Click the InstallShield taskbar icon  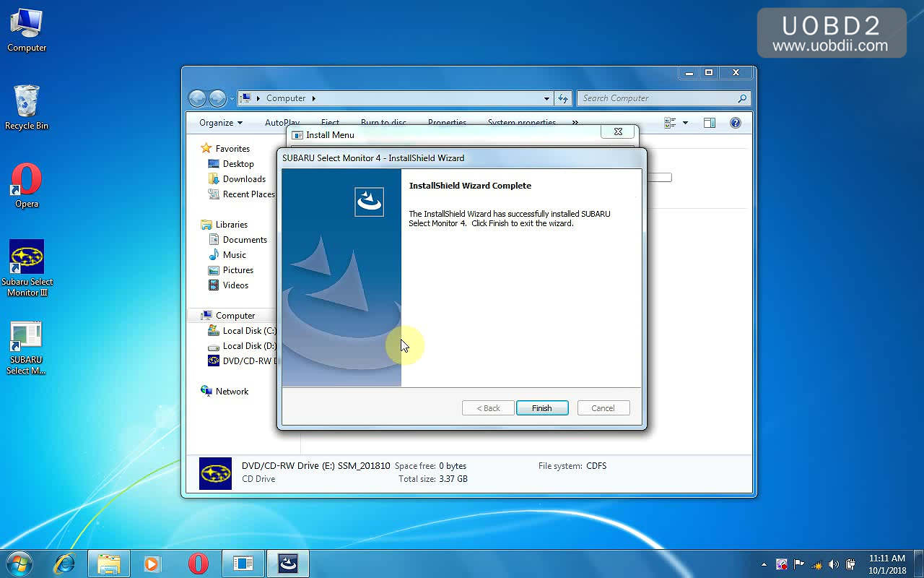point(288,564)
